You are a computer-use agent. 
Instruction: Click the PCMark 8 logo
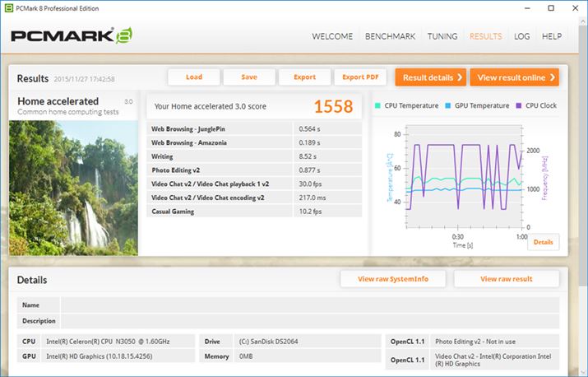click(x=72, y=36)
